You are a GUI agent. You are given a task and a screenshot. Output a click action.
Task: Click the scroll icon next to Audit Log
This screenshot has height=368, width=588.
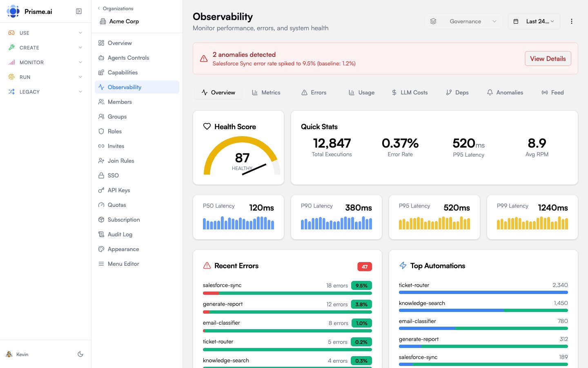coord(101,234)
